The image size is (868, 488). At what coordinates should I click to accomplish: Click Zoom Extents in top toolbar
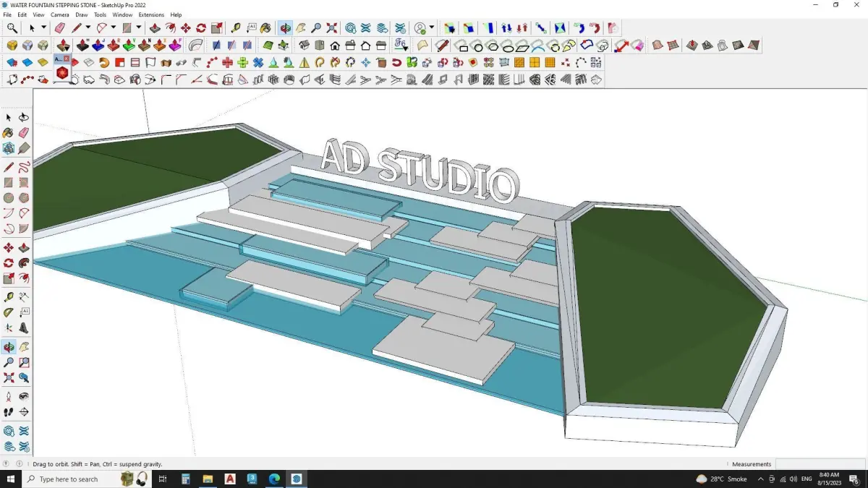tap(331, 28)
